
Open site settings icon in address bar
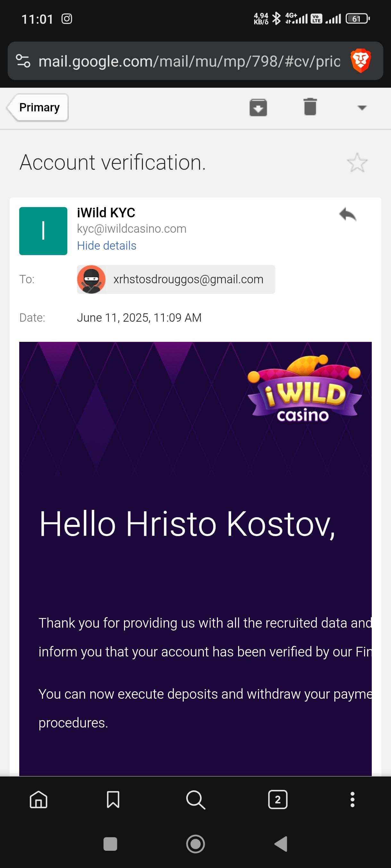point(23,61)
